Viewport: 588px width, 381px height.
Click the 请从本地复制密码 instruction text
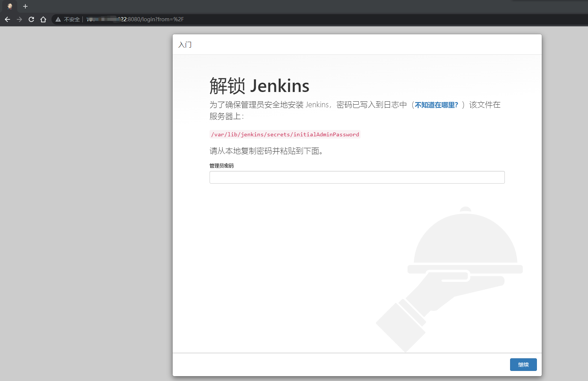tap(266, 151)
